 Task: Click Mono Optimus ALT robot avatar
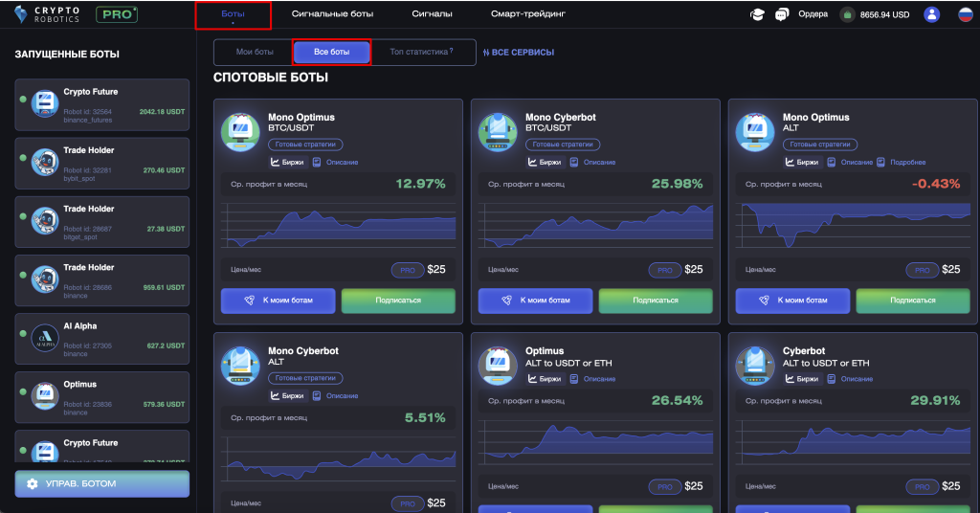(755, 132)
